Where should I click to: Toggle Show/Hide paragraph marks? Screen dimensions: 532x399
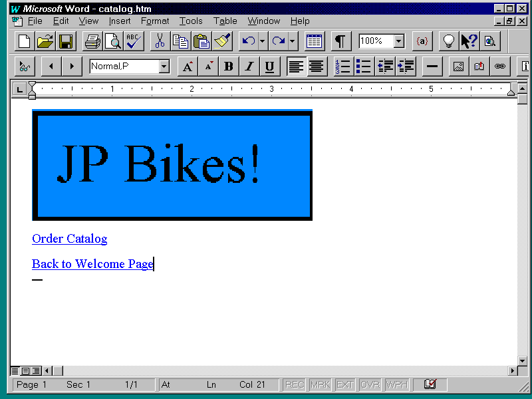pyautogui.click(x=340, y=41)
